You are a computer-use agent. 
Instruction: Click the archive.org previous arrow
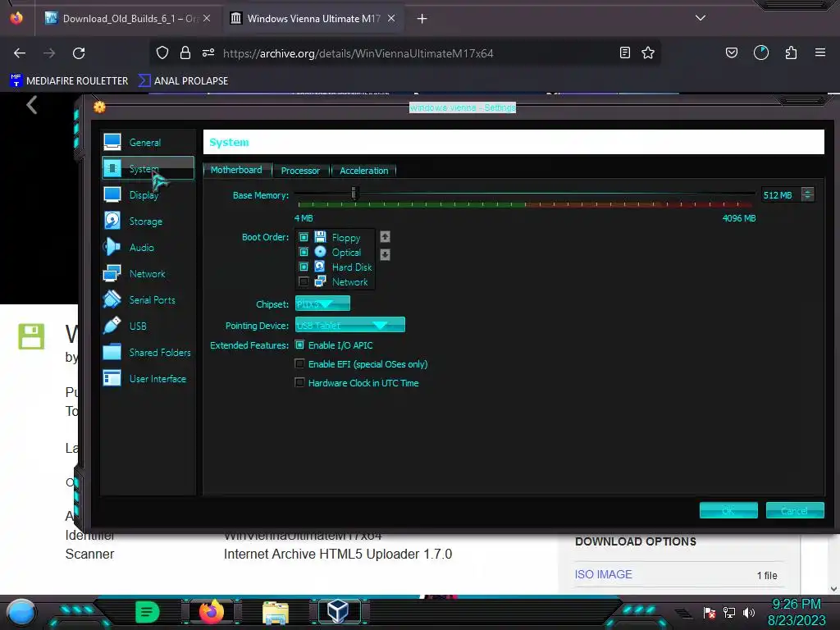tap(32, 105)
